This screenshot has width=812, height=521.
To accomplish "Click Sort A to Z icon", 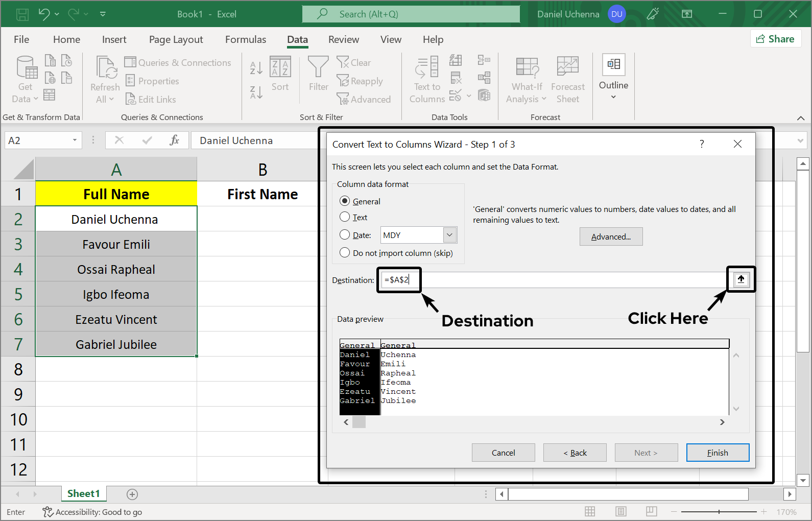I will [x=256, y=67].
